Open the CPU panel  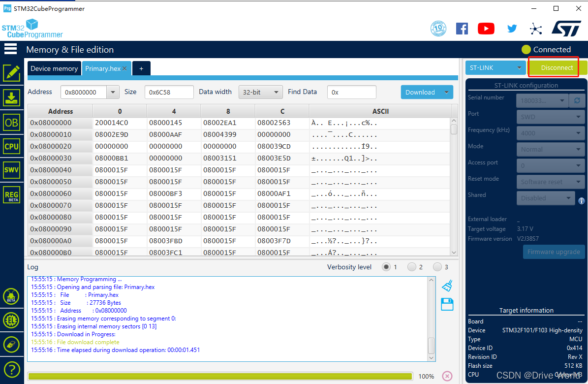12,146
